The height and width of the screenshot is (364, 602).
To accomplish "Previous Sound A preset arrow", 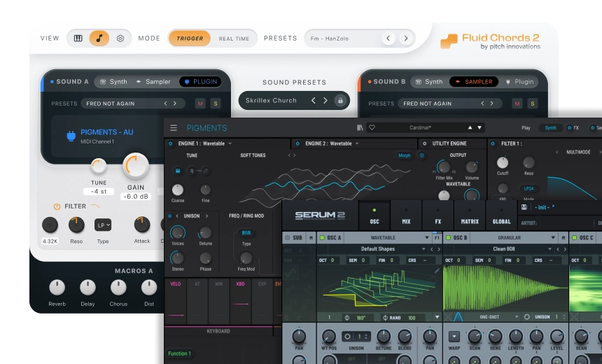I will pos(165,104).
